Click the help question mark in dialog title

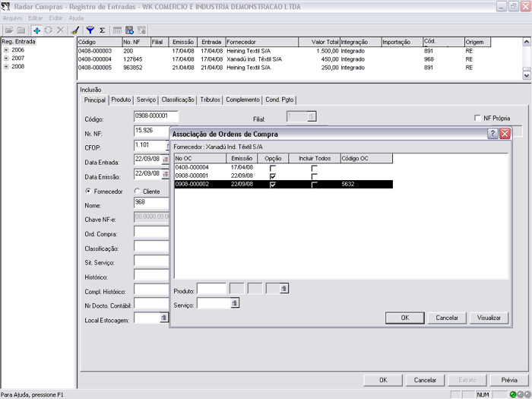tap(492, 133)
